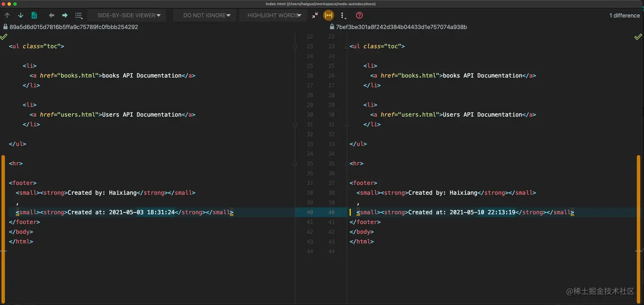Click right revision hash 7bef3be301a8

coord(401,27)
